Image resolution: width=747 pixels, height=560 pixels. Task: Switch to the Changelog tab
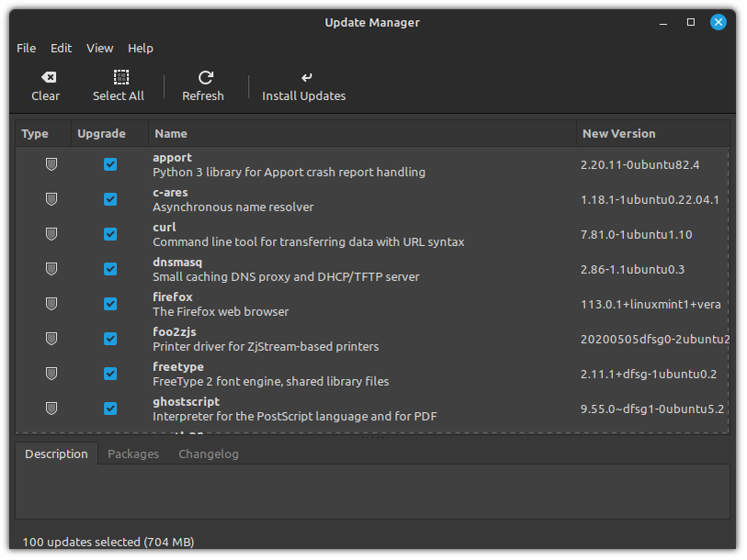pyautogui.click(x=208, y=454)
